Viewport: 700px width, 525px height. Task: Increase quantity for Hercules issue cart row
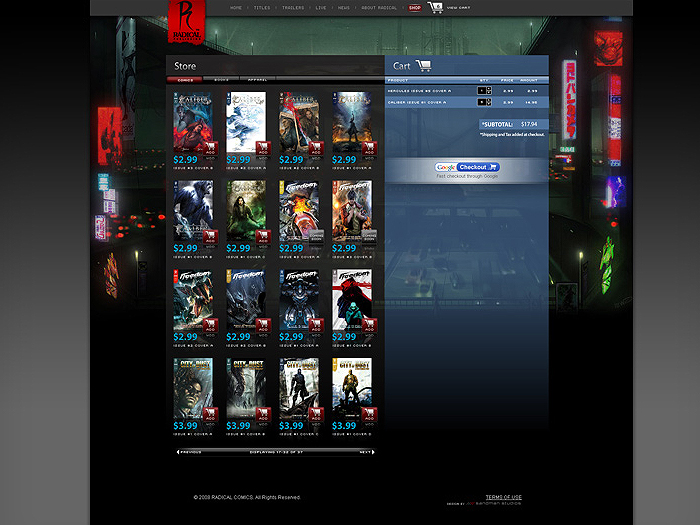(489, 89)
